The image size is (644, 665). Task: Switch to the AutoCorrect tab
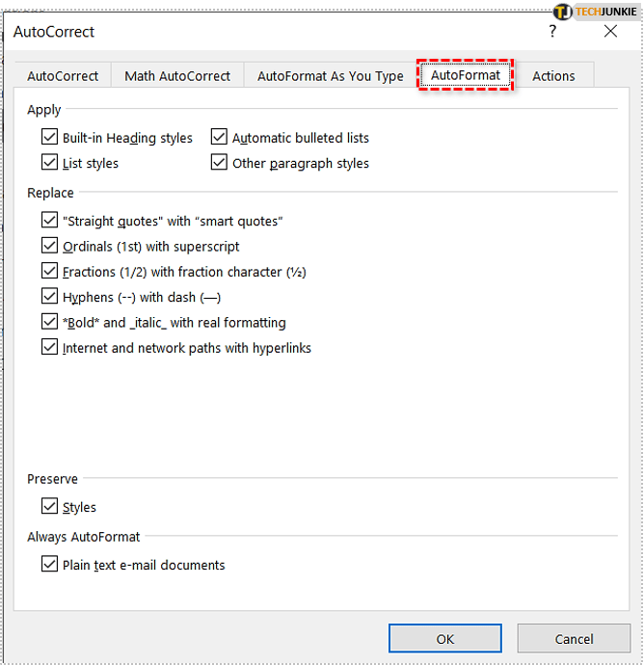tap(63, 76)
